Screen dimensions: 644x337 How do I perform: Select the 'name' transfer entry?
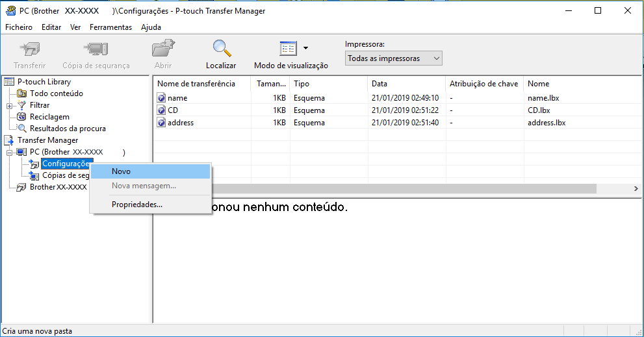point(177,97)
